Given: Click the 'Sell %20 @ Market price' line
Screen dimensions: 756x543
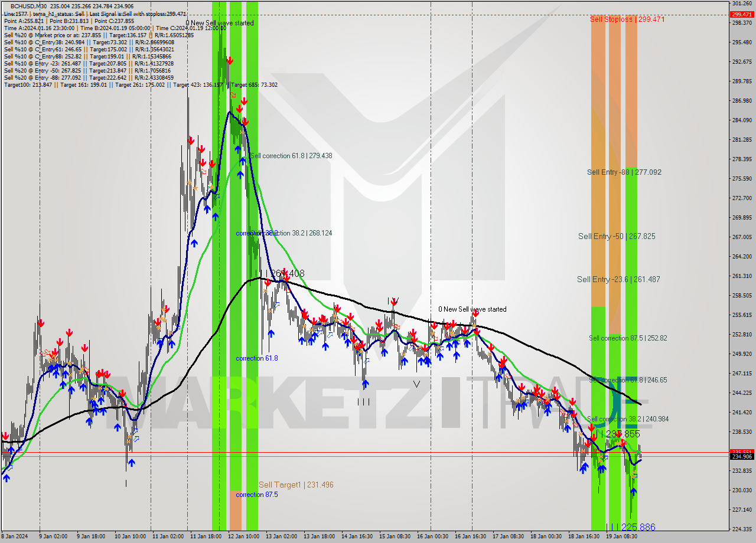Looking at the screenshot, I should pos(99,35).
